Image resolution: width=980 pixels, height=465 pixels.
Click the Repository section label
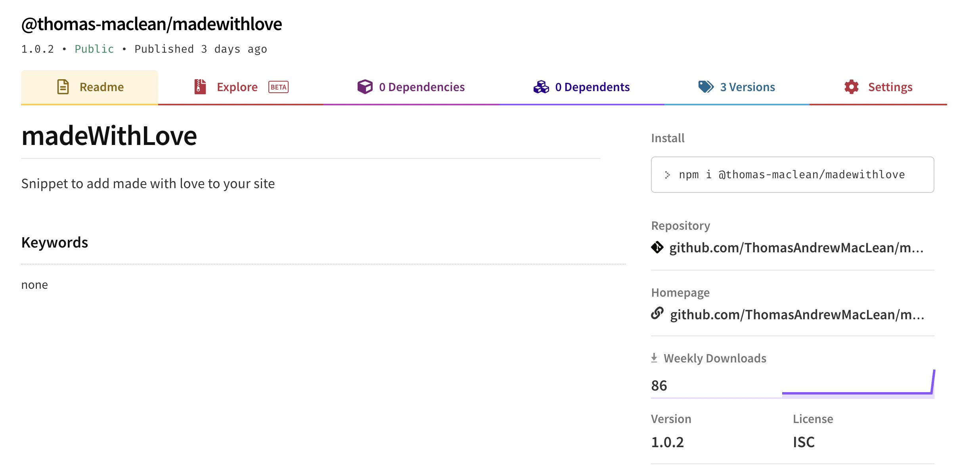(680, 226)
